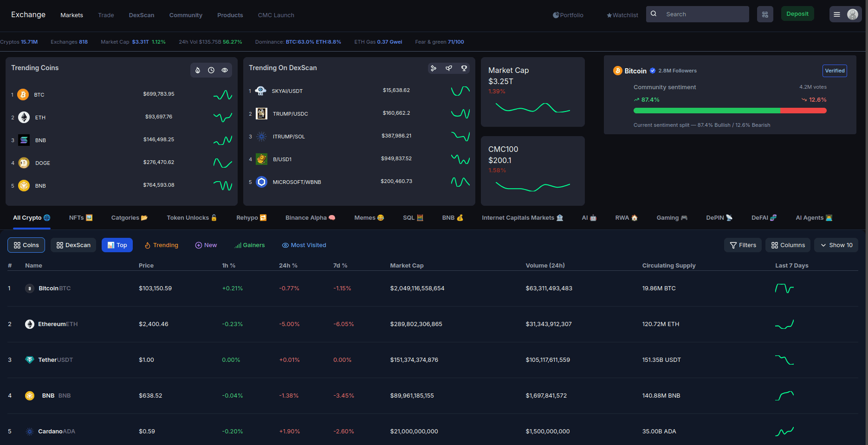Click the Cardano icon in table row 5
Screen dimensions: 868x445
pos(30,432)
